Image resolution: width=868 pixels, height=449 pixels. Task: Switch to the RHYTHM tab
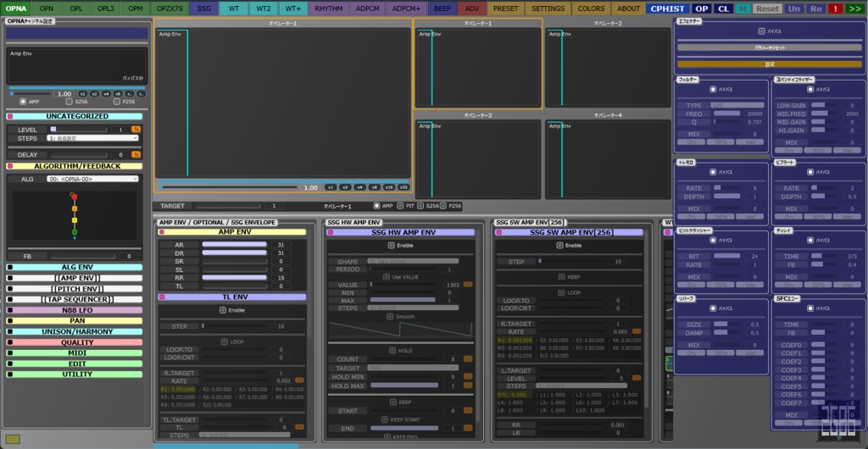coord(329,8)
